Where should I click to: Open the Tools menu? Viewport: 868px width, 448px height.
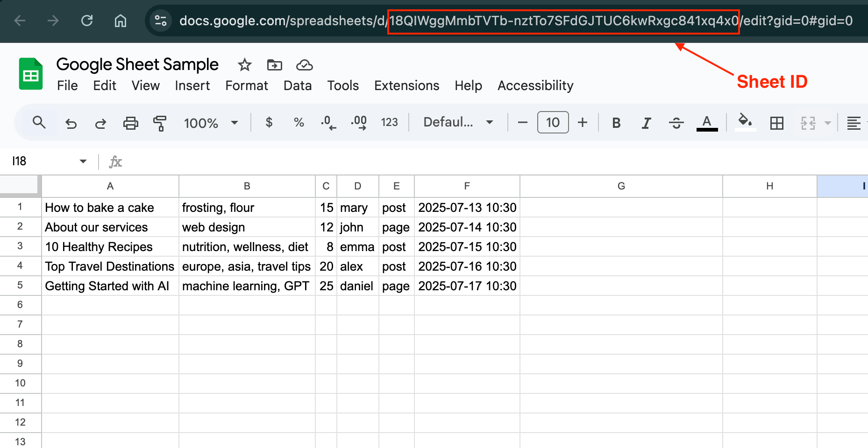(343, 85)
